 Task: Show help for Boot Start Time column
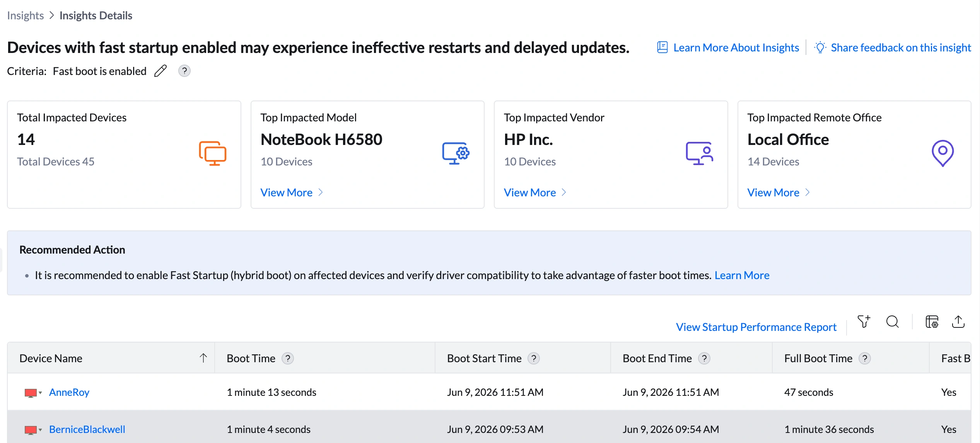pyautogui.click(x=534, y=358)
